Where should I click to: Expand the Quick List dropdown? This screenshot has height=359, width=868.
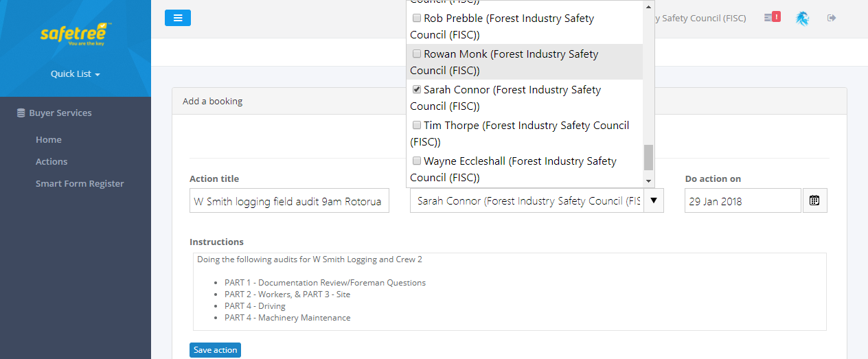click(x=76, y=74)
